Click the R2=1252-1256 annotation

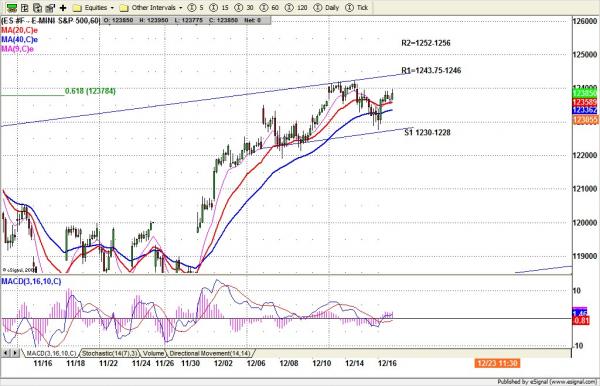point(426,43)
